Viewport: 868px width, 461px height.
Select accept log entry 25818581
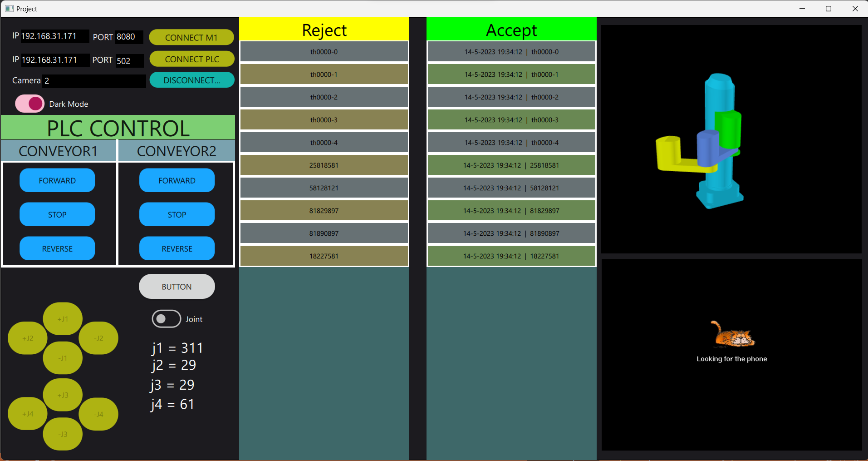511,165
